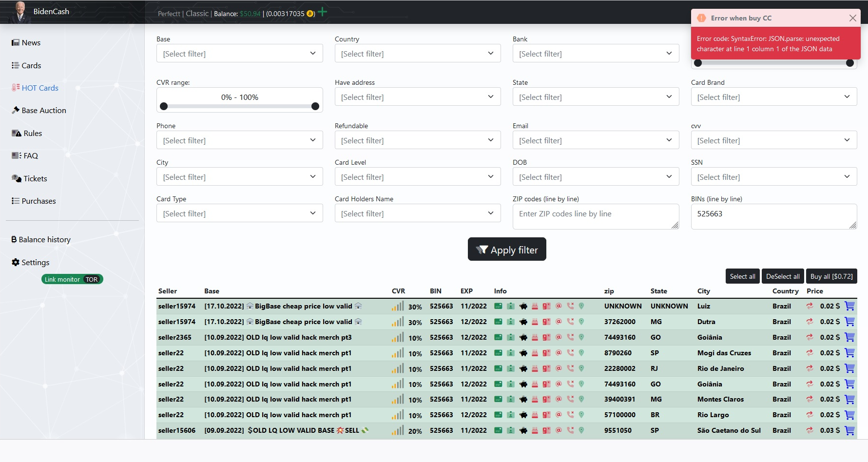The image size is (868, 462).
Task: Click the right slider handle under the error popup
Action: [850, 63]
